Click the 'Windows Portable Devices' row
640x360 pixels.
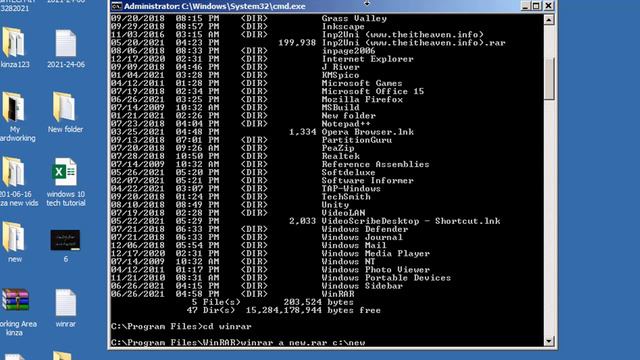point(281,278)
